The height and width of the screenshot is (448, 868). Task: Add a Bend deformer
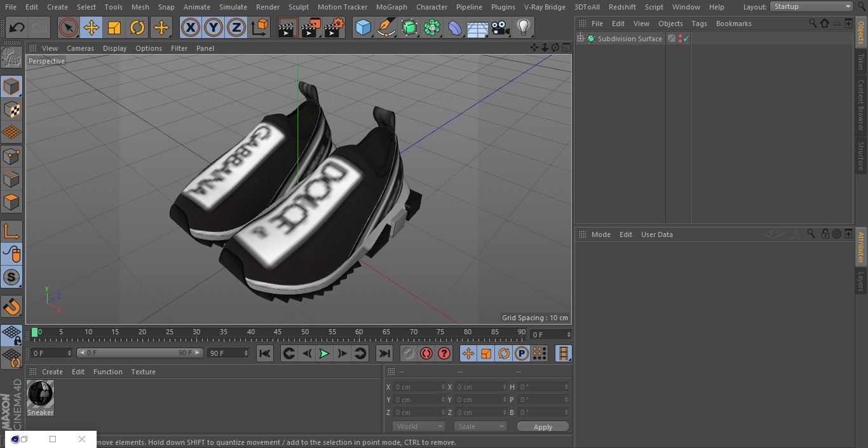click(455, 27)
